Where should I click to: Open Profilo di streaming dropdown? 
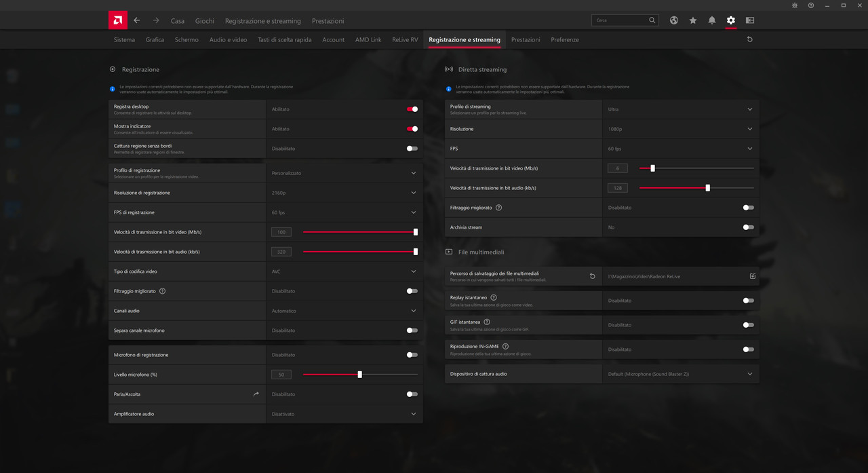[681, 109]
